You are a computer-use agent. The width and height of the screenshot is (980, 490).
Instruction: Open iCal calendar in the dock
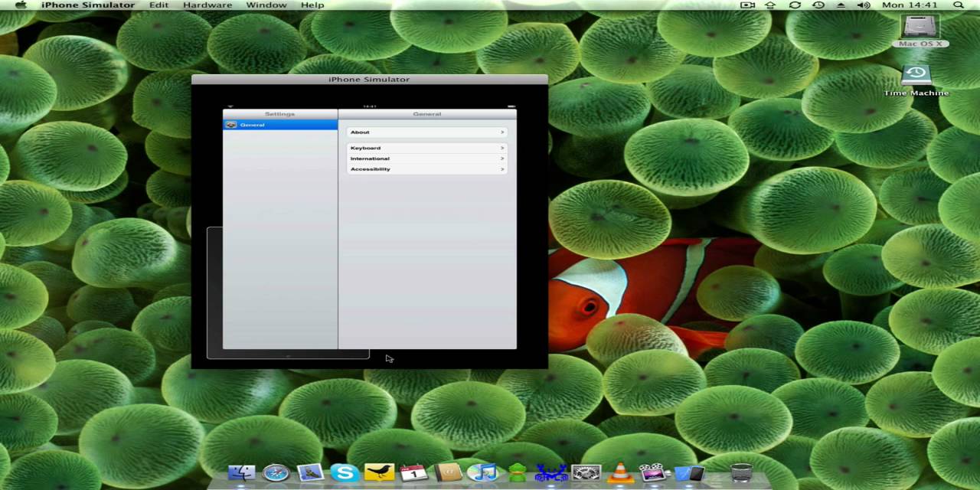(x=413, y=472)
